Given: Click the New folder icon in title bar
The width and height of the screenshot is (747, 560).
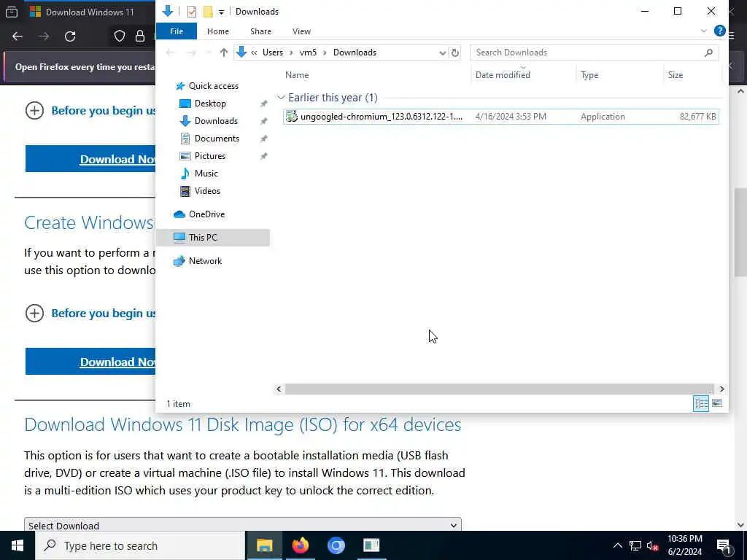Looking at the screenshot, I should [x=208, y=12].
